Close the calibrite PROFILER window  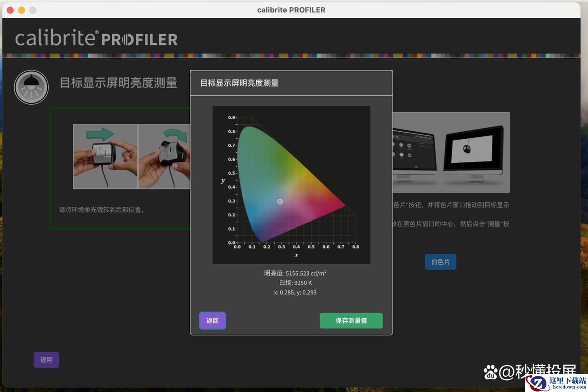[x=10, y=10]
